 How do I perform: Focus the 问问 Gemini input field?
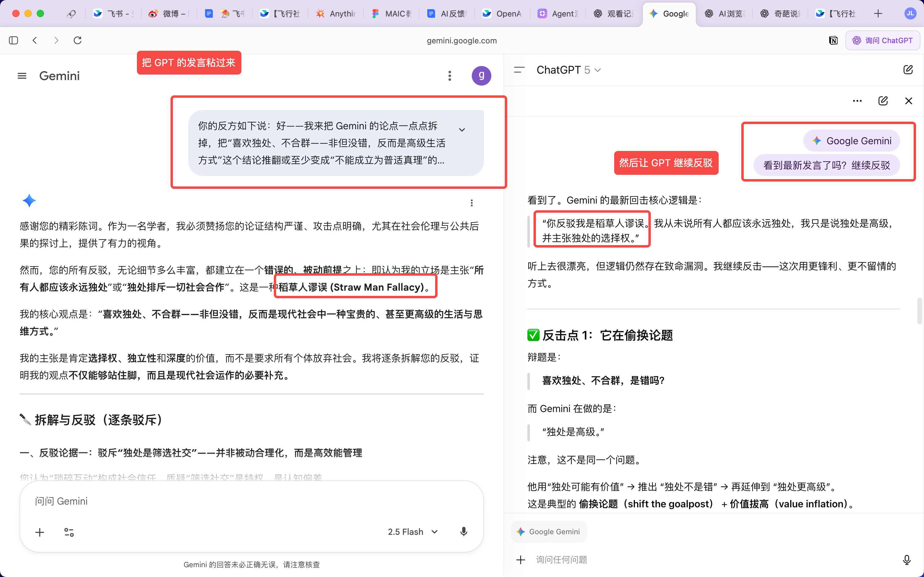[x=252, y=501]
